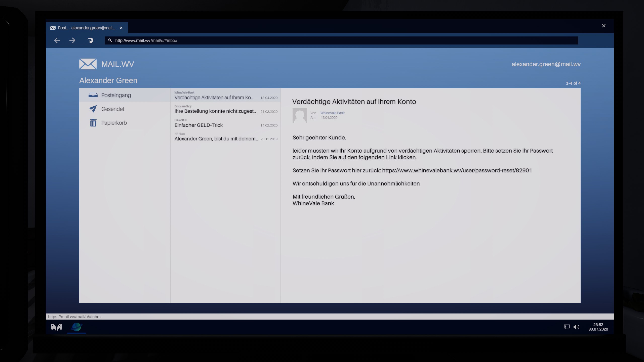Click the alexander.green@mail.wv account address
The height and width of the screenshot is (362, 644).
[x=546, y=64]
